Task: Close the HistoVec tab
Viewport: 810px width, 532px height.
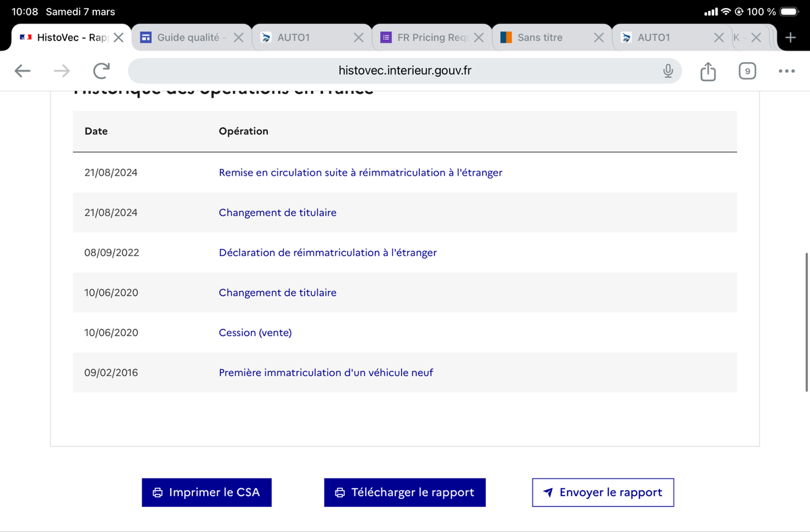Action: (x=118, y=38)
